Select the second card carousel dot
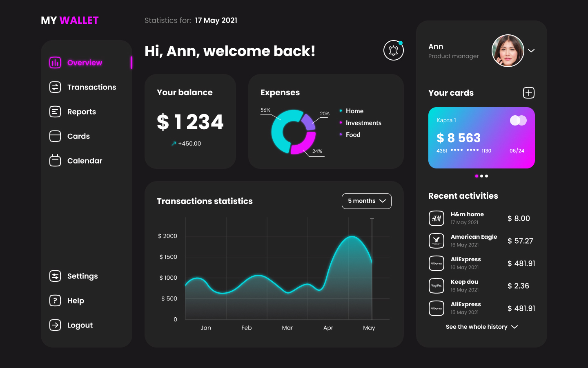This screenshot has height=368, width=588. tap(481, 176)
